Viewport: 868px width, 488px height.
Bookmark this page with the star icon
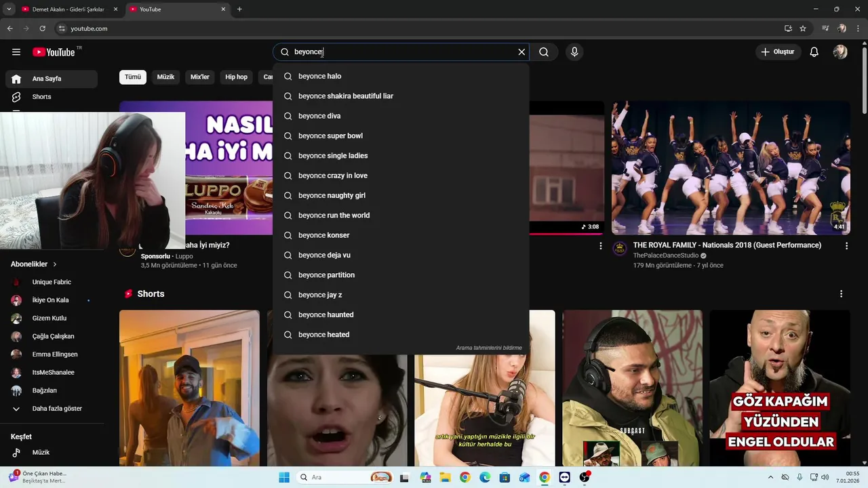pyautogui.click(x=803, y=28)
